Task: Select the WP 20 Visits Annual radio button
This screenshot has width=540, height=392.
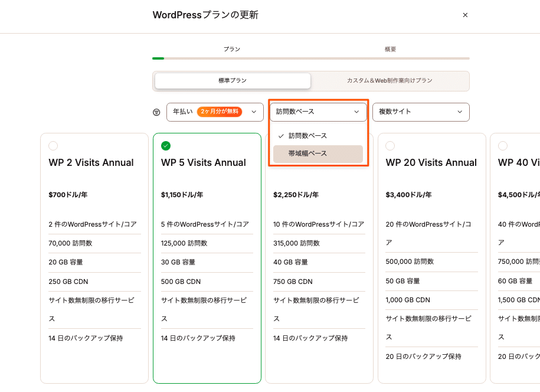Action: tap(390, 145)
